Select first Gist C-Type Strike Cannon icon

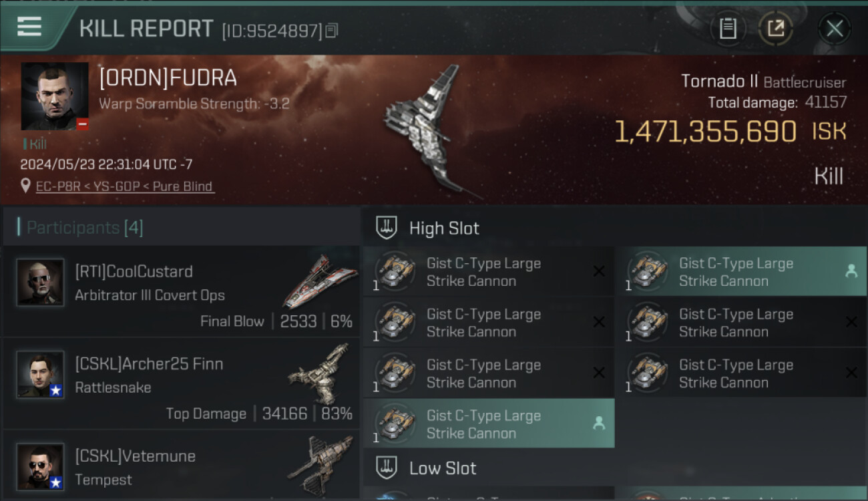pos(395,271)
